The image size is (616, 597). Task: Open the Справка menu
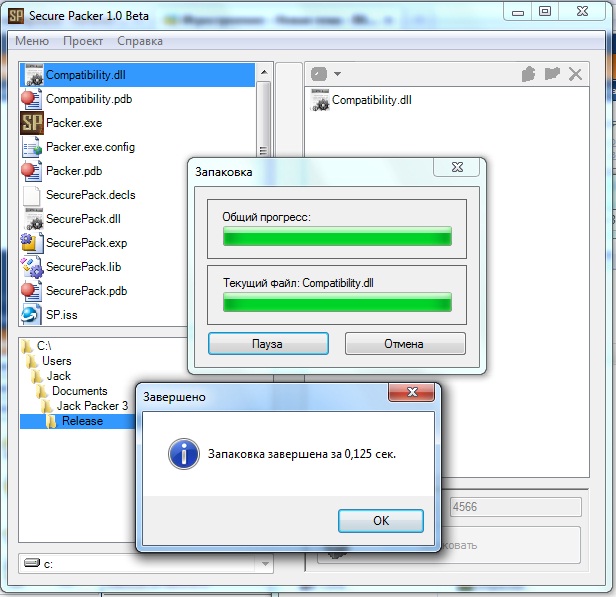tap(140, 41)
